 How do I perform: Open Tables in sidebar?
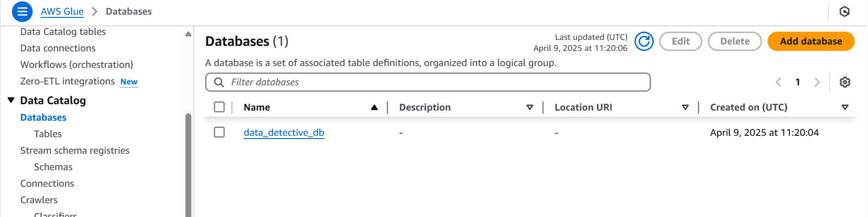[x=48, y=134]
